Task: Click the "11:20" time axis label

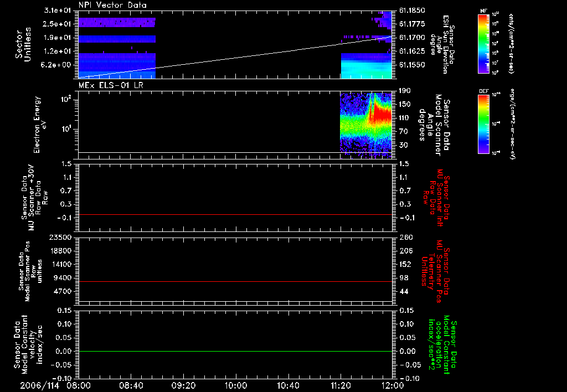Action: pyautogui.click(x=341, y=385)
